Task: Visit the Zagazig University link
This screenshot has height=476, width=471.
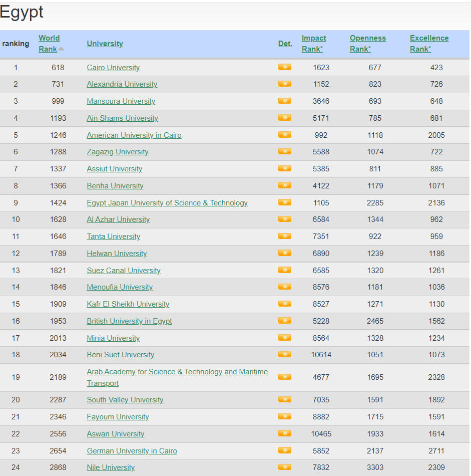Action: pos(118,152)
